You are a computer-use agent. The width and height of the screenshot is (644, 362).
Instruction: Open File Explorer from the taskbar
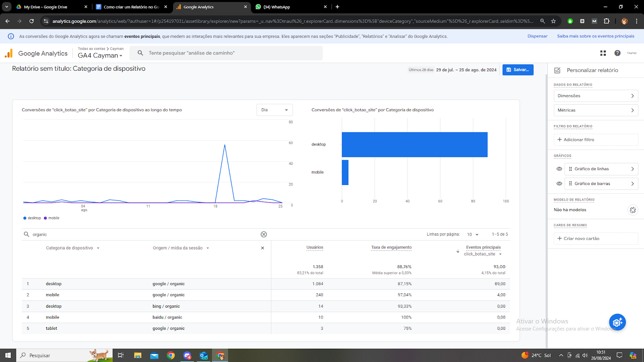[x=138, y=355]
